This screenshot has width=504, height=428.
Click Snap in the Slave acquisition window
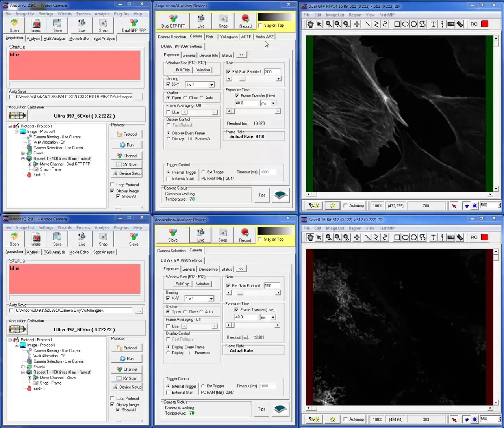pyautogui.click(x=223, y=235)
